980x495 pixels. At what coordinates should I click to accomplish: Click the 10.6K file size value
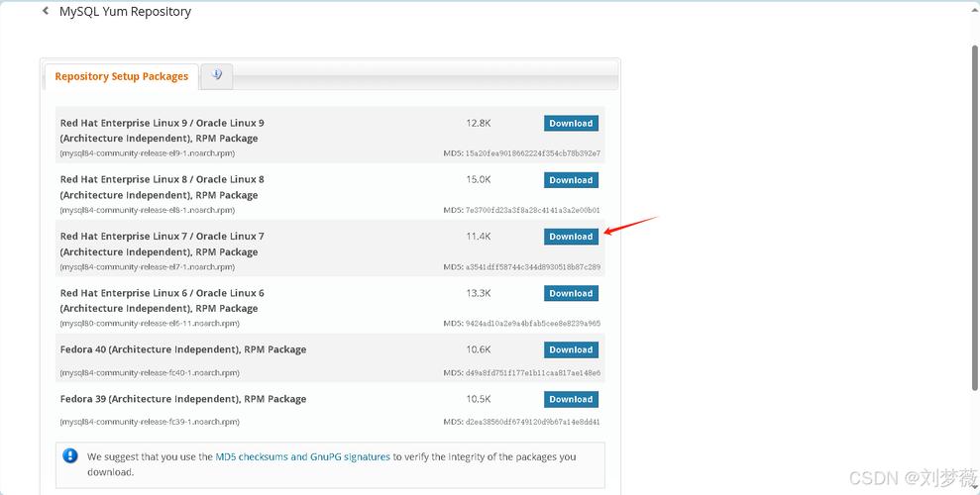pos(479,349)
